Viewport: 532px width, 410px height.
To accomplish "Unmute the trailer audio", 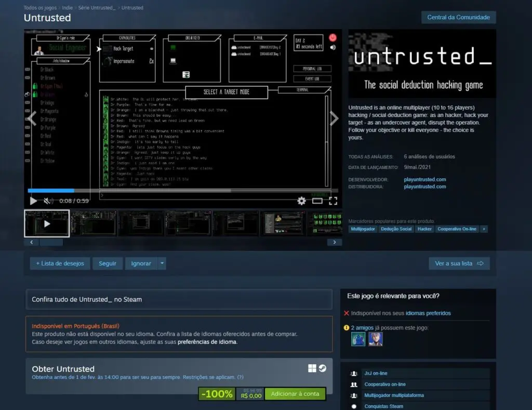I will pyautogui.click(x=48, y=201).
